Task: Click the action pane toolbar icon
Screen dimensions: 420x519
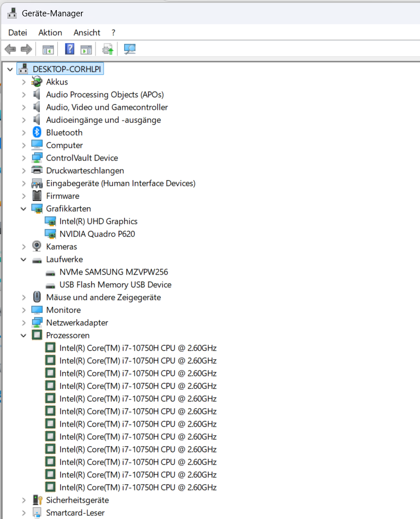Action: point(87,50)
